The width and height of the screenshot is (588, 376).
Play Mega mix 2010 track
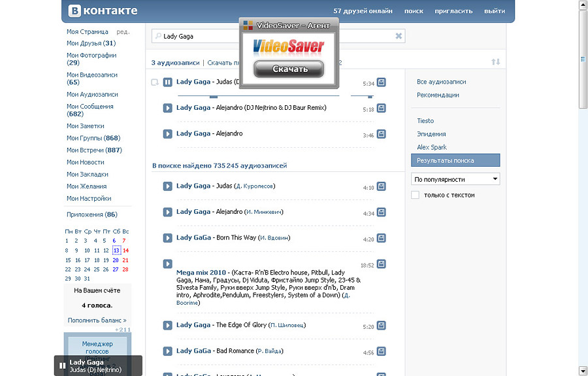click(x=167, y=264)
